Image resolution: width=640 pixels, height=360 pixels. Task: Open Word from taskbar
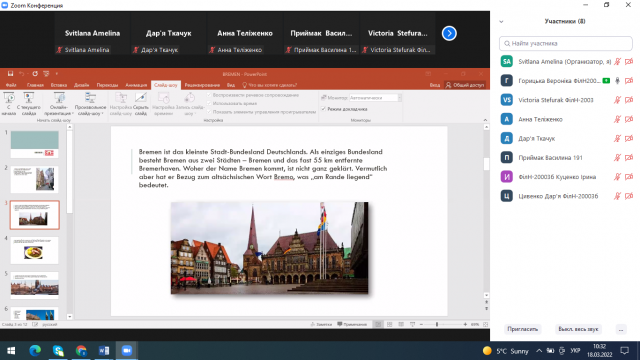(104, 351)
